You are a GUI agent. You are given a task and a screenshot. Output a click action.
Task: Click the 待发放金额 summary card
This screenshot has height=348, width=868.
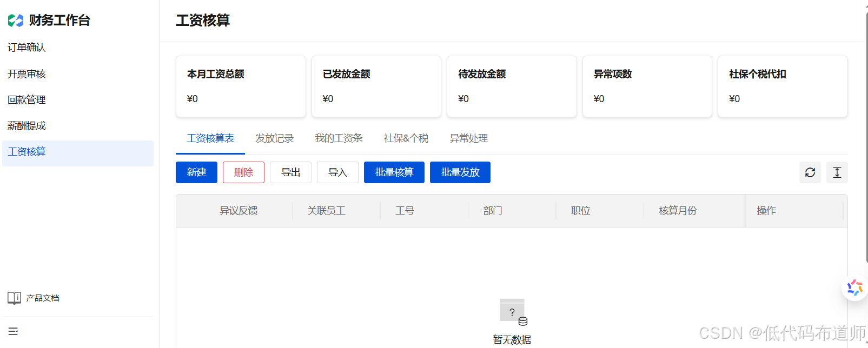(x=512, y=86)
